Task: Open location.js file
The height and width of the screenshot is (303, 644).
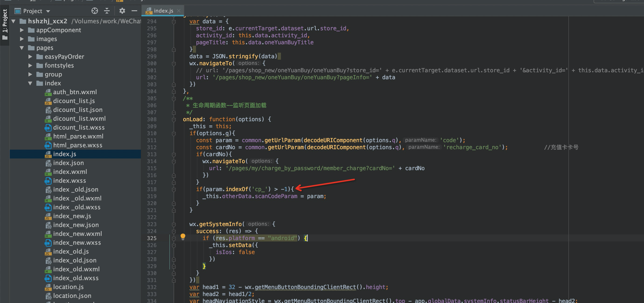Action: pyautogui.click(x=68, y=287)
